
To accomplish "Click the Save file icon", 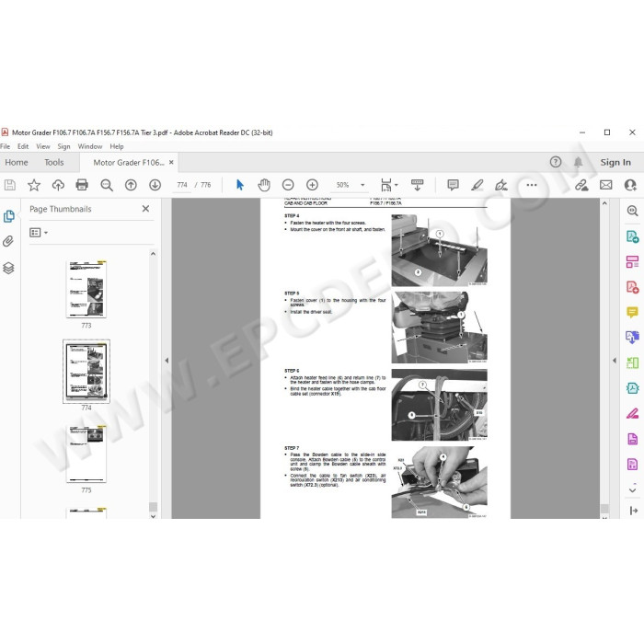I will coord(10,185).
